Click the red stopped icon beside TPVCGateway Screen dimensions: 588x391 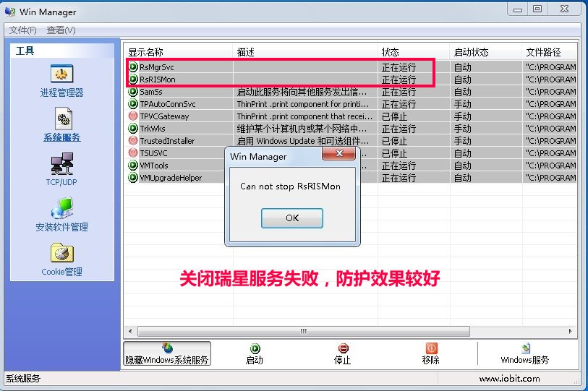click(133, 116)
